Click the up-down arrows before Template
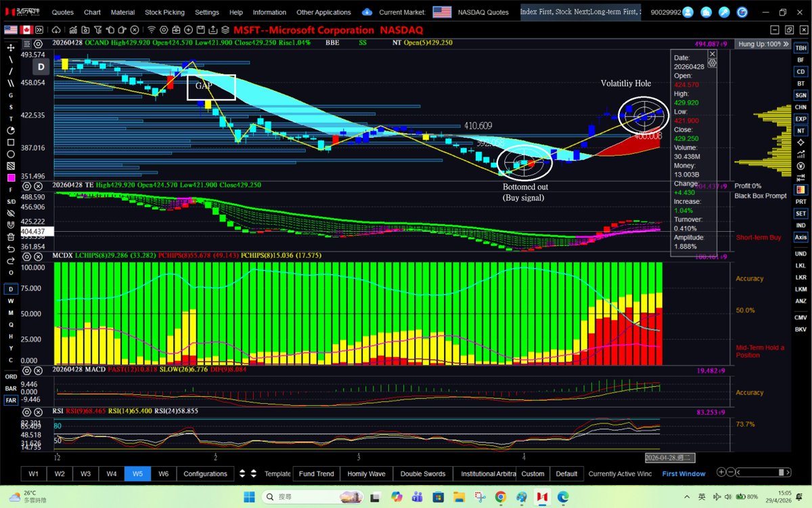 click(x=254, y=473)
